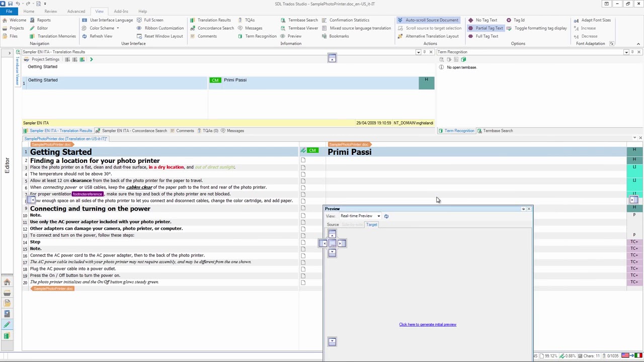Click Save icon in quick access toolbar
This screenshot has width=644, height=362.
point(10,4)
